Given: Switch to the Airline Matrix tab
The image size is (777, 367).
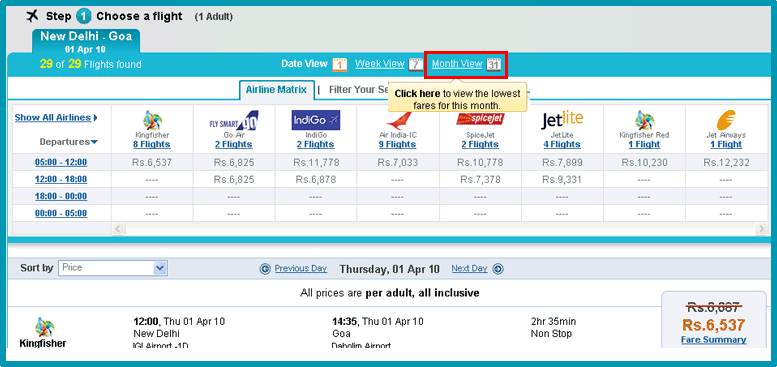Looking at the screenshot, I should 276,90.
